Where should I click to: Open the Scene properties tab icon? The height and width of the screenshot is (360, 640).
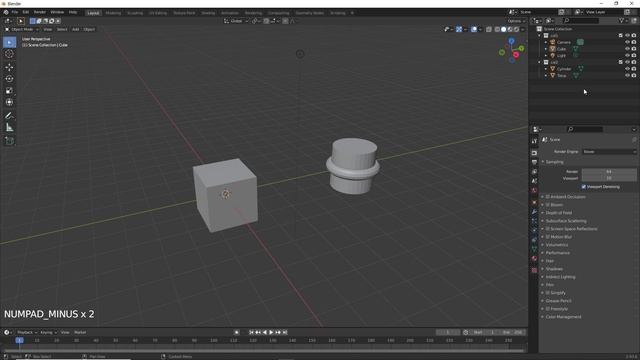(534, 181)
